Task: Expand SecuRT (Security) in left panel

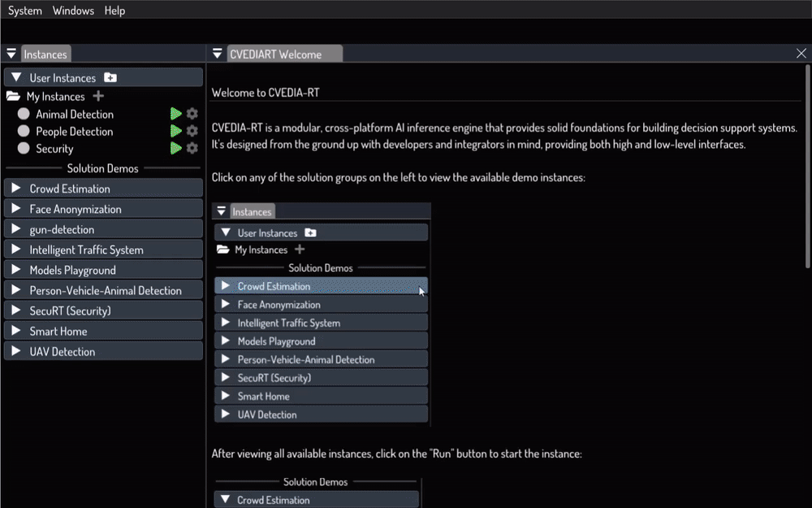Action: 103,310
